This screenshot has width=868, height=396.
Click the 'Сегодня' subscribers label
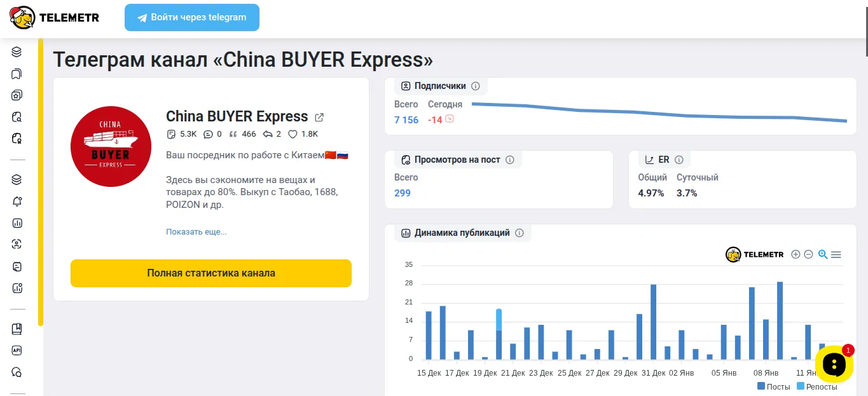point(445,104)
